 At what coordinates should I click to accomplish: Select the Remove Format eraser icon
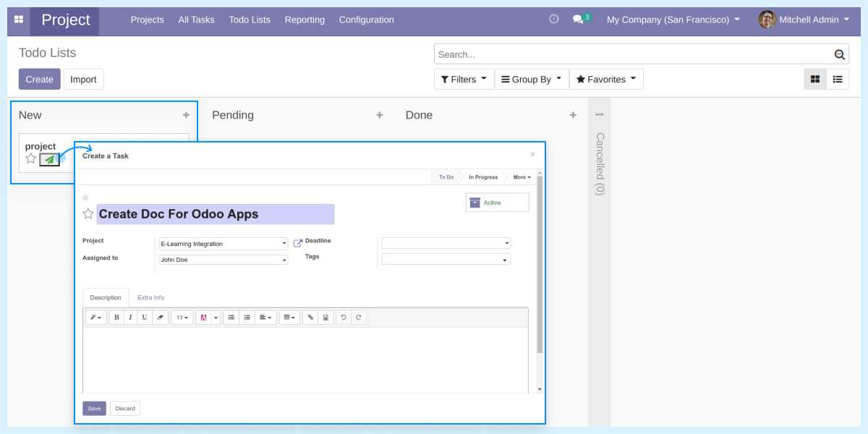pos(160,317)
